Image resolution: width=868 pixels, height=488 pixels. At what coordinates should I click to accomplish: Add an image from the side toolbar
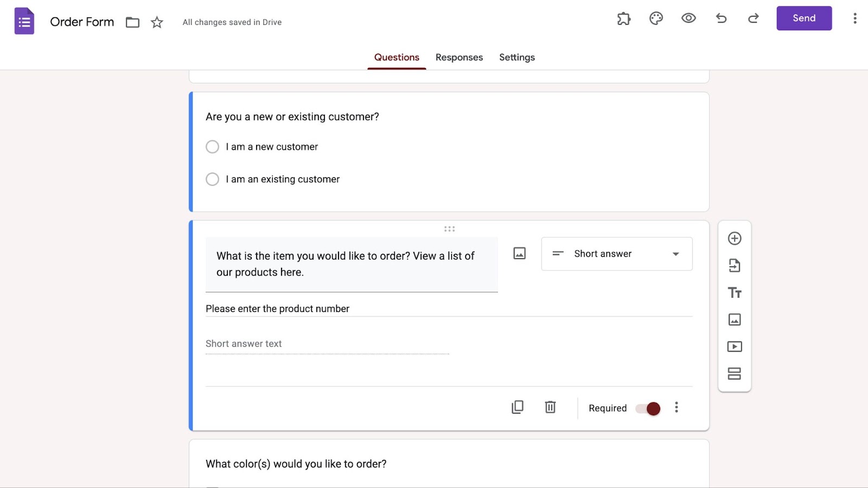tap(735, 320)
